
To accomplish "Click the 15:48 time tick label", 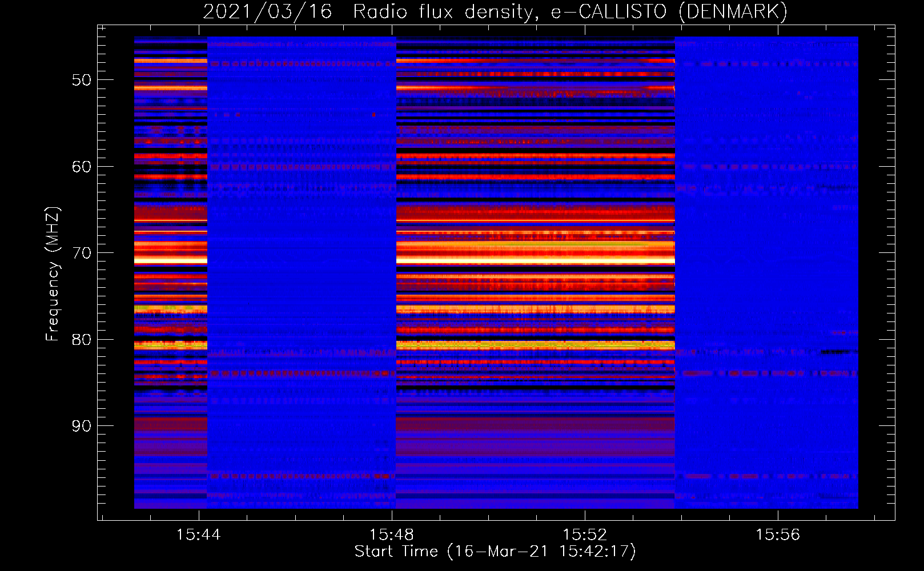I will 392,534.
